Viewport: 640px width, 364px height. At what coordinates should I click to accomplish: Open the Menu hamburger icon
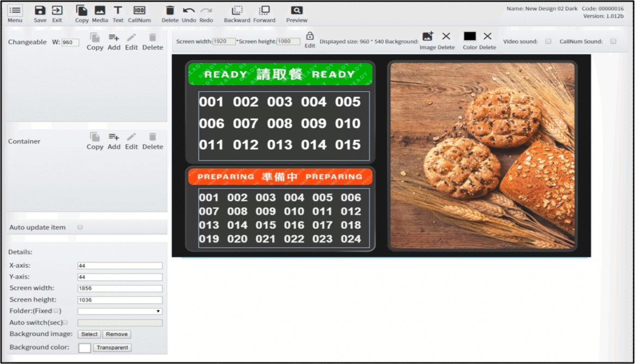[15, 14]
